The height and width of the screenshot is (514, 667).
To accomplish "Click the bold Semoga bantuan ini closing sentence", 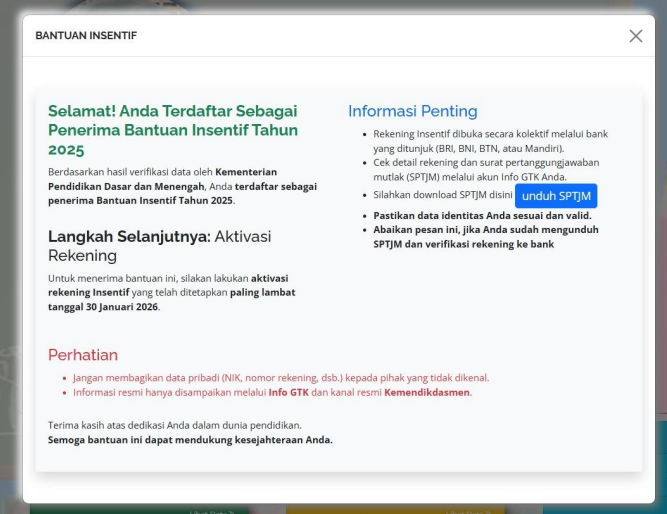I will point(190,439).
